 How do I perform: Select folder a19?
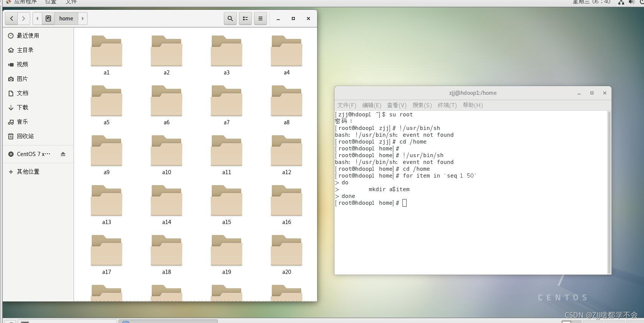coord(226,255)
